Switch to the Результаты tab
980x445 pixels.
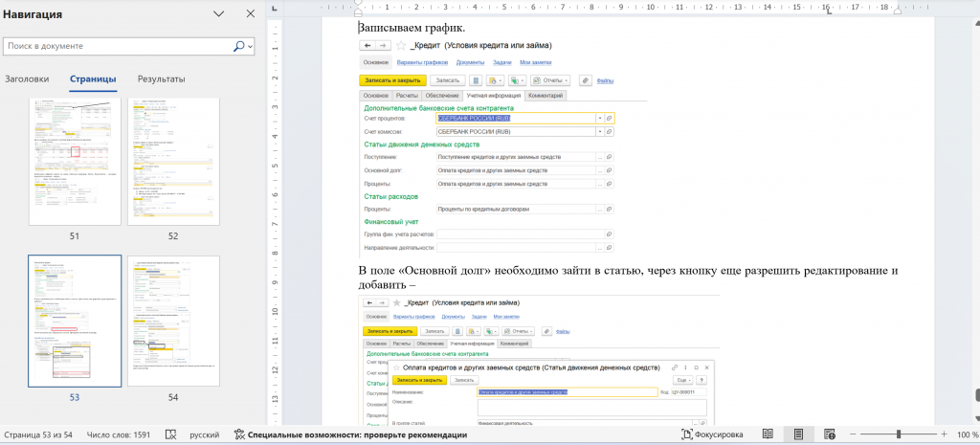point(161,78)
